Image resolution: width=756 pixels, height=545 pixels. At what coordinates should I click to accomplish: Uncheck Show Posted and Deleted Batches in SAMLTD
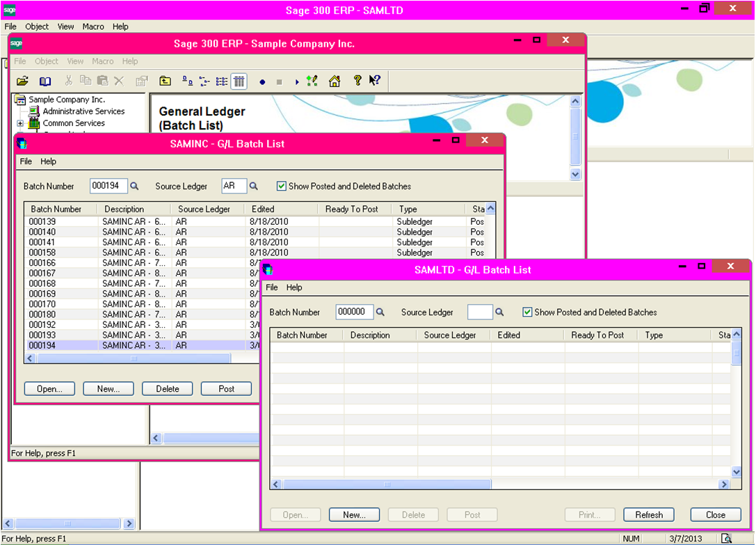pyautogui.click(x=527, y=312)
